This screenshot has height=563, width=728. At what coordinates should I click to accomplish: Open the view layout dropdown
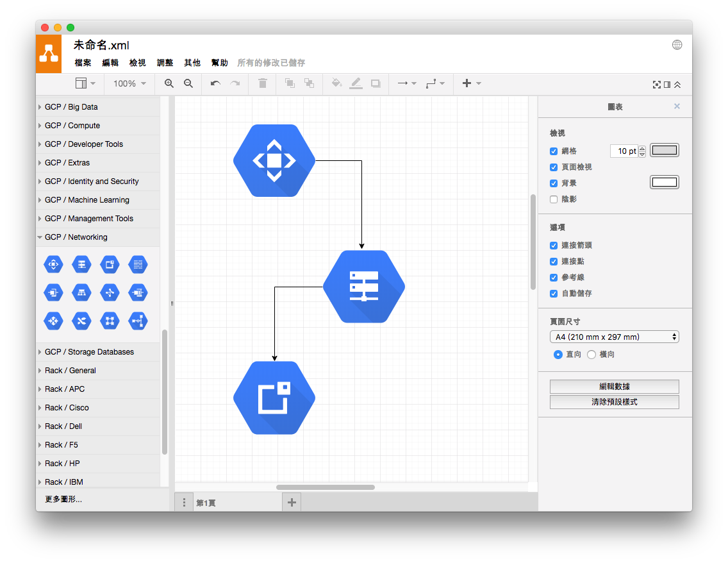click(x=85, y=83)
